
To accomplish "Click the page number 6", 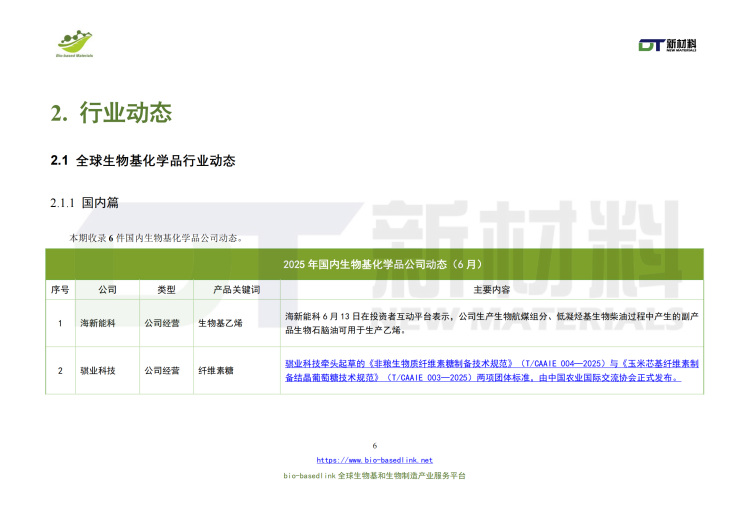I will [375, 445].
